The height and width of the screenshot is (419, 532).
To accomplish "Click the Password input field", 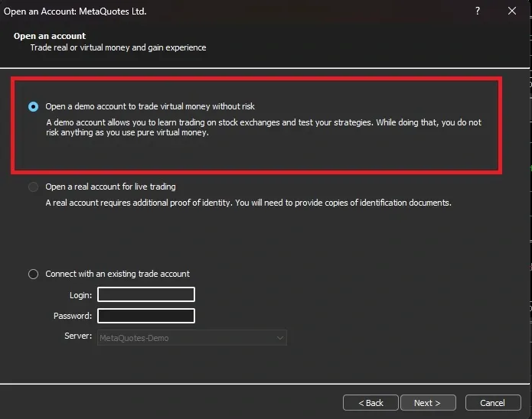I will coord(145,316).
